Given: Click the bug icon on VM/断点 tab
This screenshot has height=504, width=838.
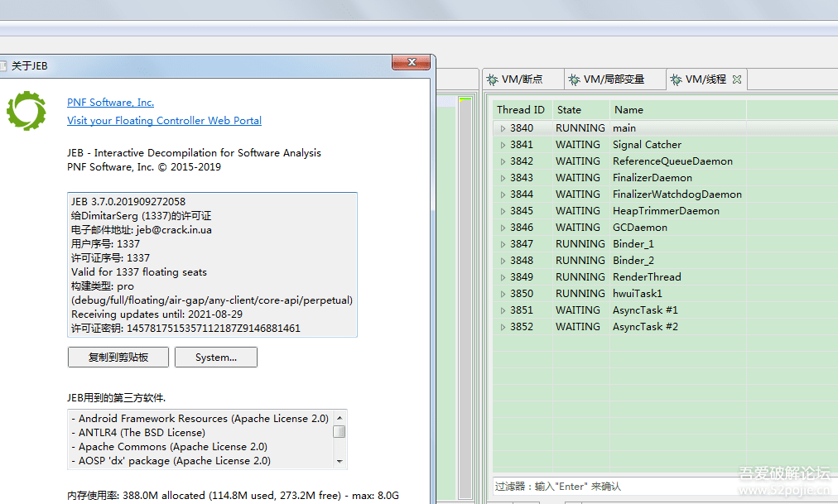Looking at the screenshot, I should [x=492, y=80].
